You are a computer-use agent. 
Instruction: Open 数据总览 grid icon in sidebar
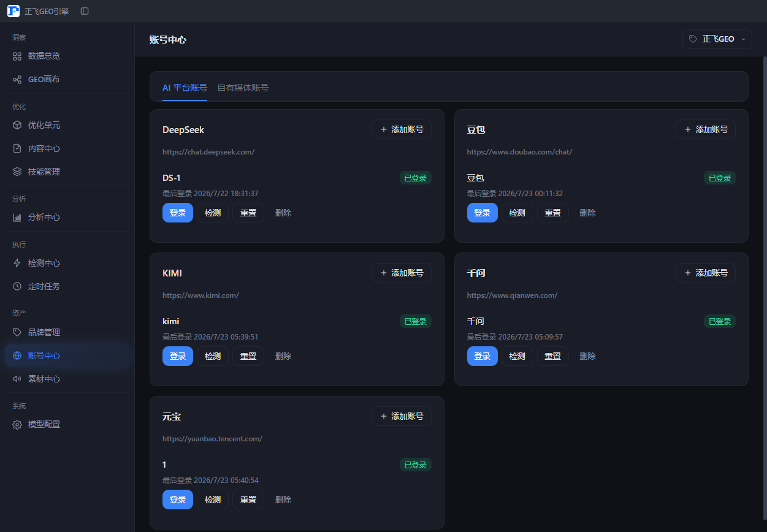(x=17, y=56)
